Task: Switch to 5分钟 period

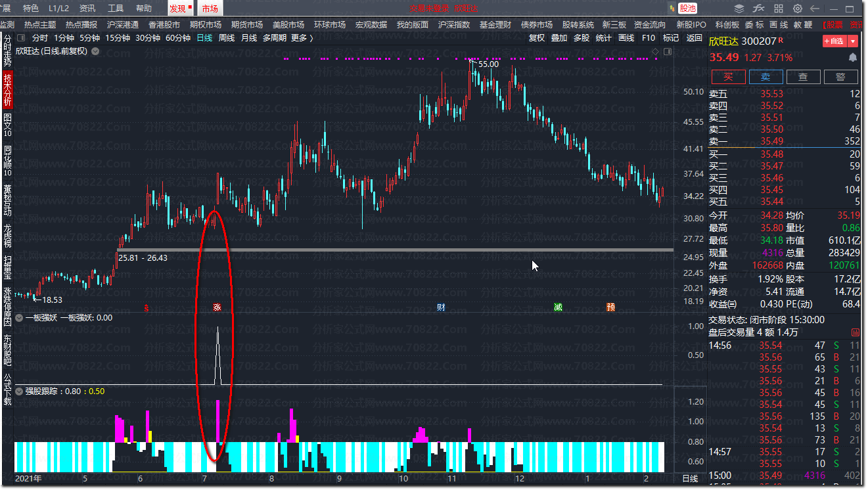Action: pyautogui.click(x=89, y=38)
